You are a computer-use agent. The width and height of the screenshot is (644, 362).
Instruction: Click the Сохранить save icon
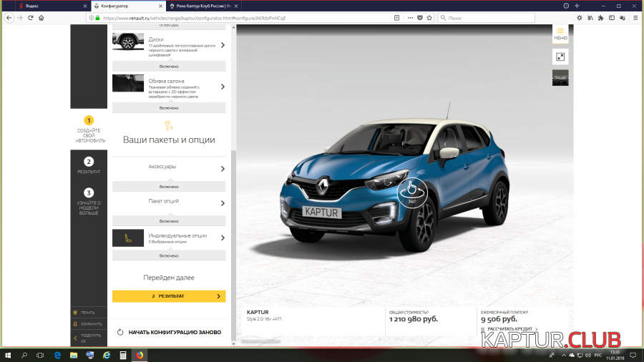coord(75,324)
